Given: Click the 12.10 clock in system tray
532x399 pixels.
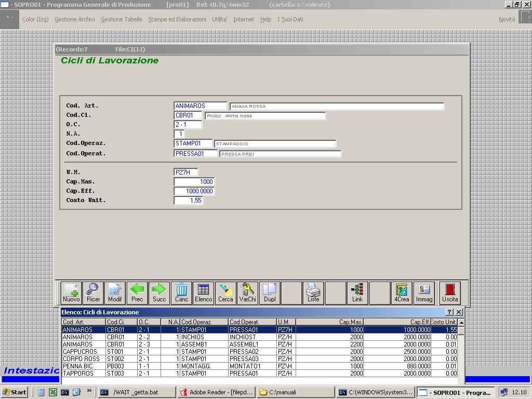Looking at the screenshot, I should click(x=519, y=392).
